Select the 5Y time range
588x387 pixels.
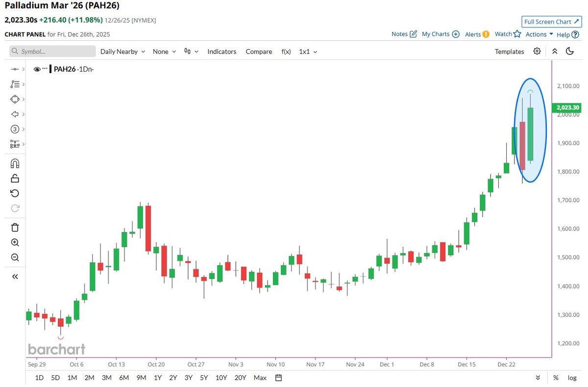(x=204, y=378)
